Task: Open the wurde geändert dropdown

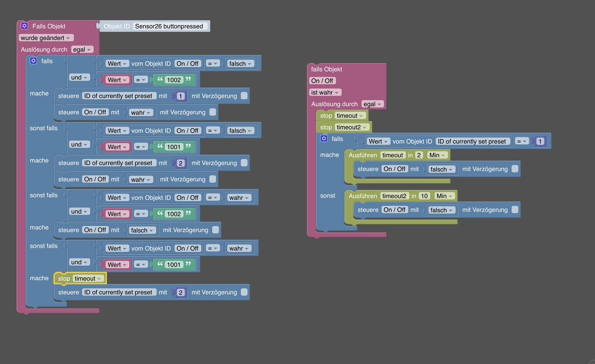Action: (46, 38)
